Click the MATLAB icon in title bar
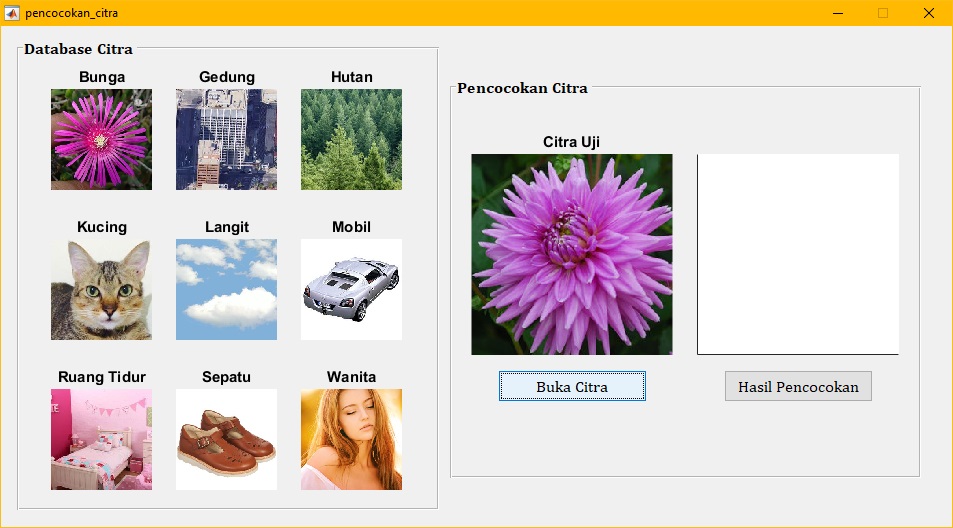Image resolution: width=953 pixels, height=528 pixels. coord(12,12)
